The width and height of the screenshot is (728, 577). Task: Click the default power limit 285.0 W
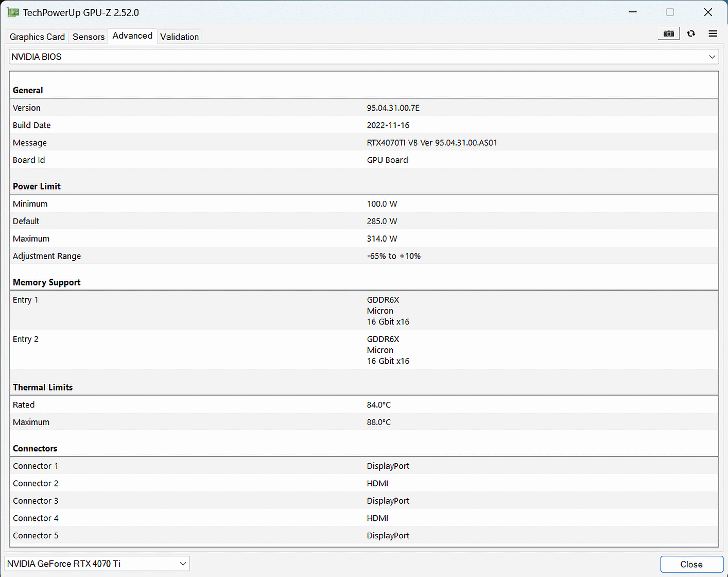pos(382,222)
